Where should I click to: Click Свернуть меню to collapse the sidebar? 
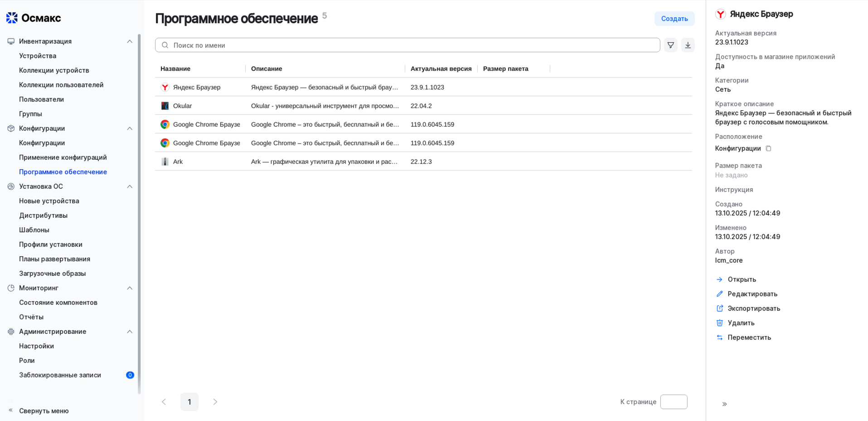pos(44,411)
